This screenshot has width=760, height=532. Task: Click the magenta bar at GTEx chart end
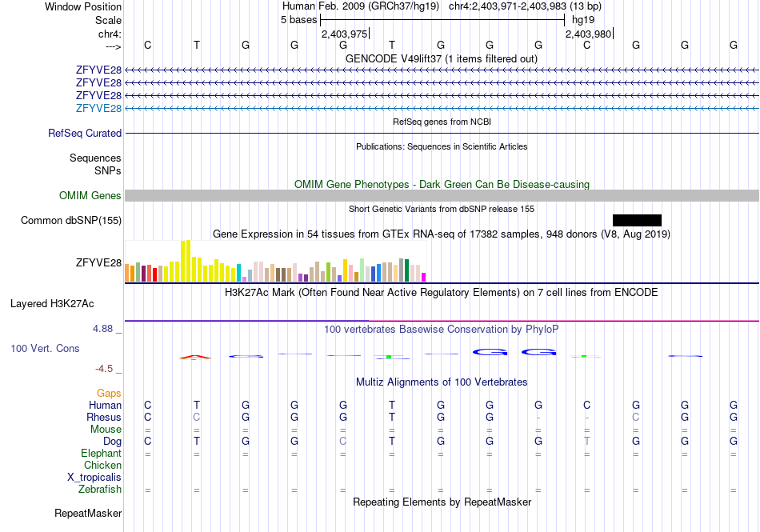point(424,278)
